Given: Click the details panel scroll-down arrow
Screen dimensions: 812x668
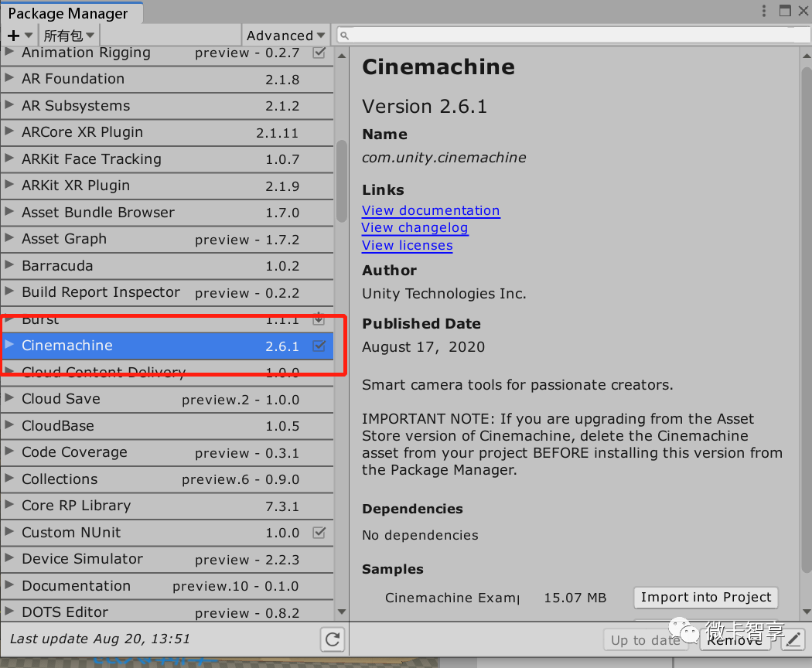Looking at the screenshot, I should click(x=807, y=612).
